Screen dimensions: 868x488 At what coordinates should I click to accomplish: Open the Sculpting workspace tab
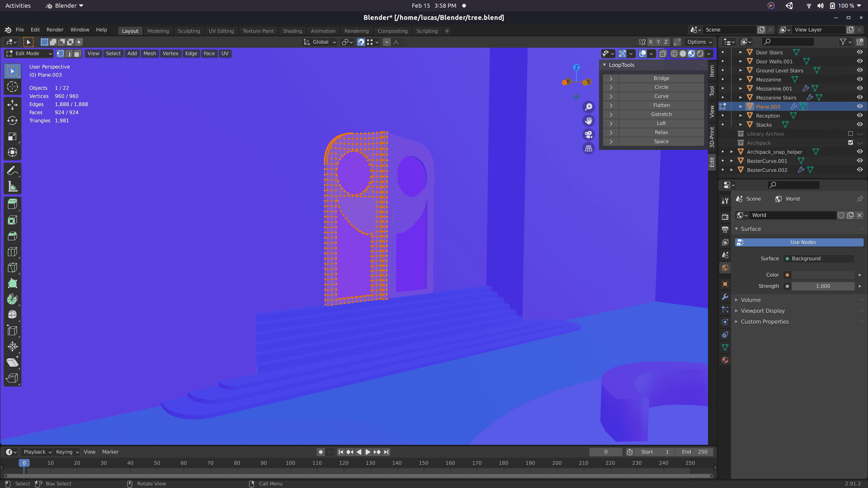(188, 31)
